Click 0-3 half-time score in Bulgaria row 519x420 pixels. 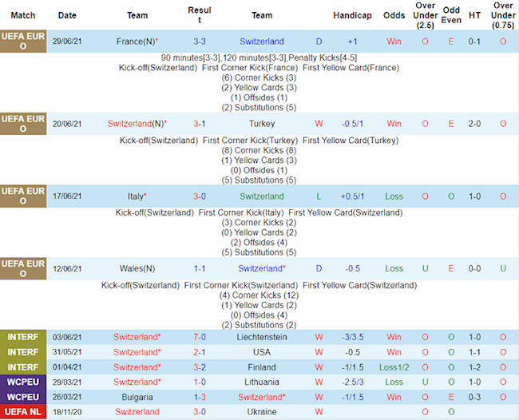point(474,397)
